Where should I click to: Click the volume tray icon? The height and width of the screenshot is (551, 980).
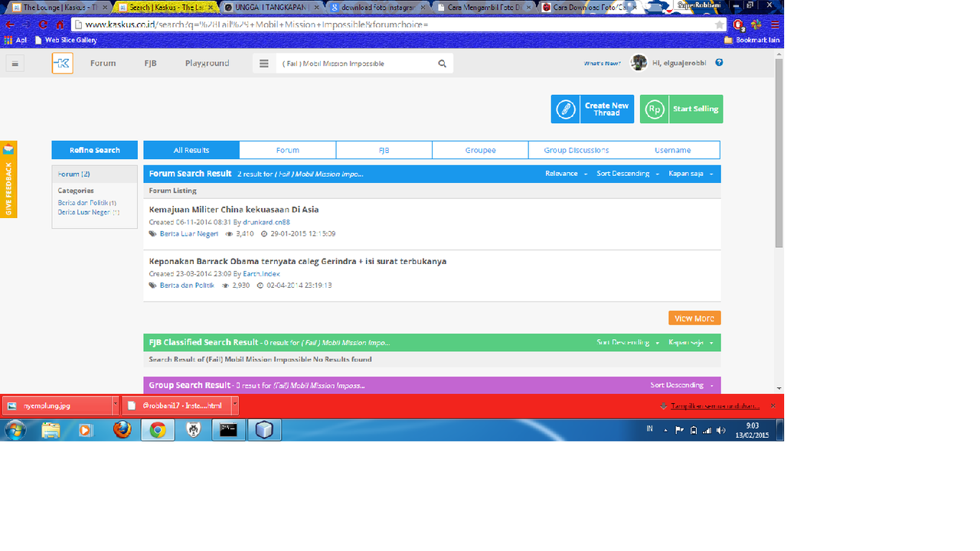(720, 430)
